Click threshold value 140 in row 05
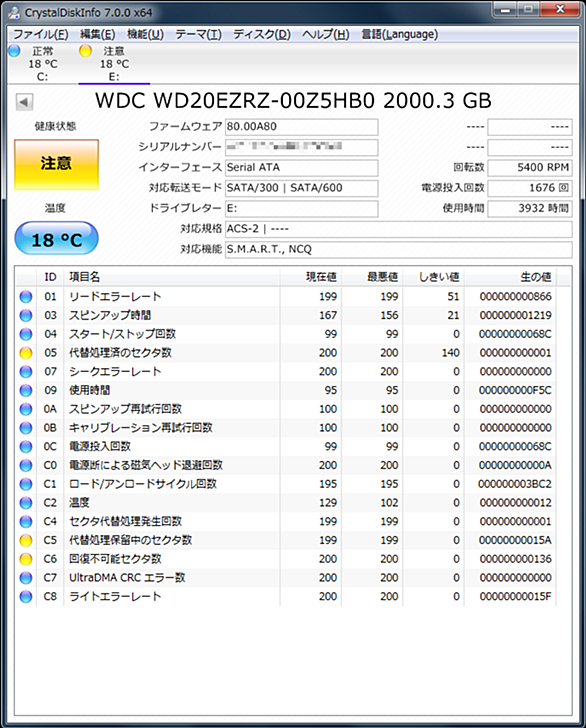586x728 pixels. coord(450,353)
